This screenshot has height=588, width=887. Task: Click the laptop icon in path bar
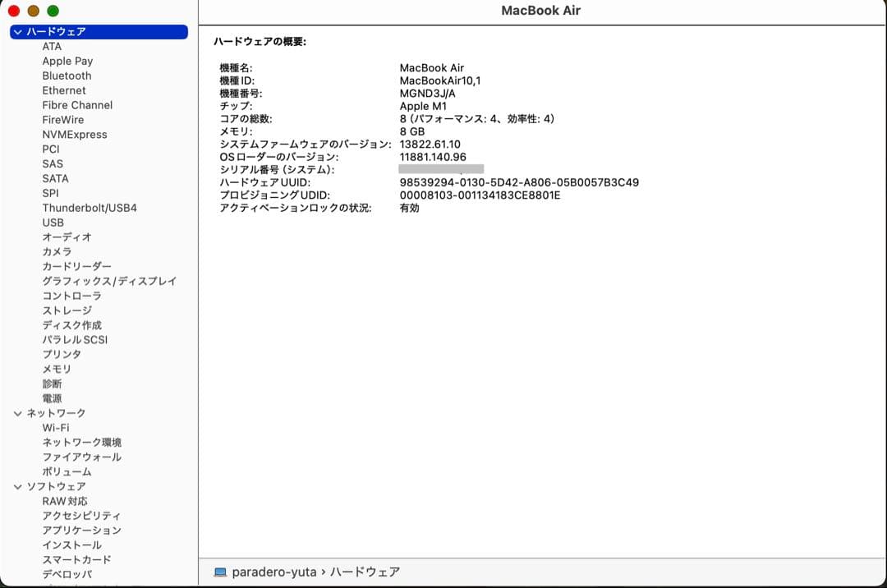pyautogui.click(x=220, y=572)
